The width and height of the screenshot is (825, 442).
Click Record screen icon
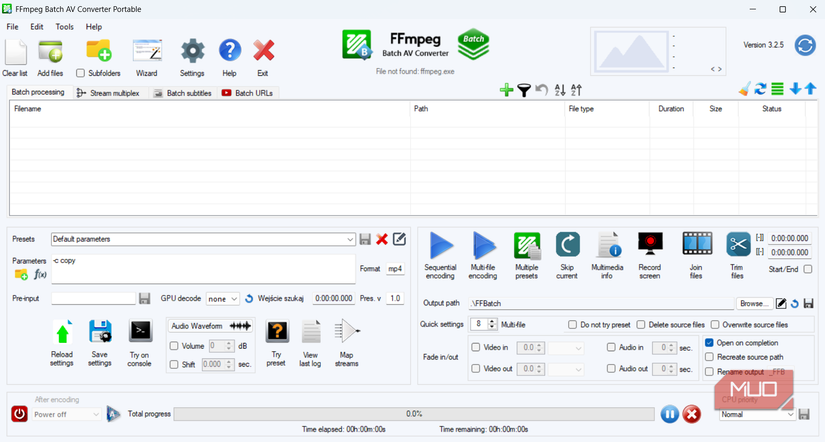[650, 244]
